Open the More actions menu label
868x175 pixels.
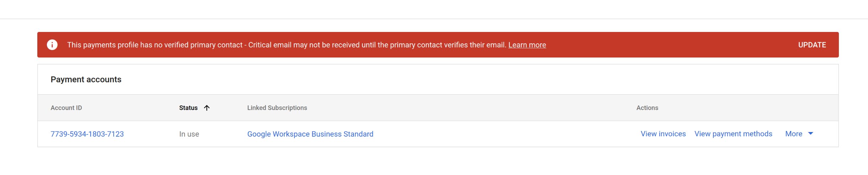tap(793, 134)
